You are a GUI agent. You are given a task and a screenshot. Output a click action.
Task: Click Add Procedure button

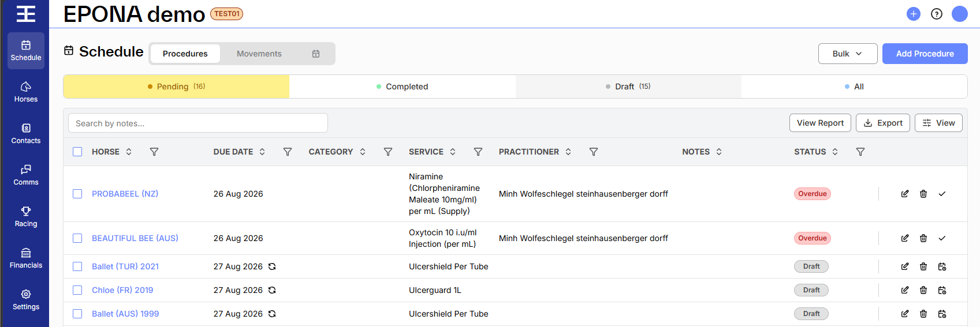point(925,54)
